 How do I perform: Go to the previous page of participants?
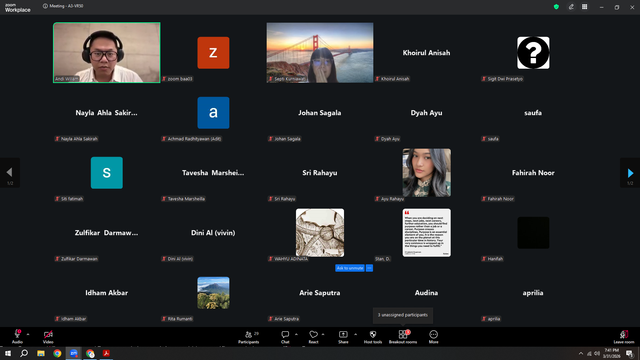pyautogui.click(x=9, y=173)
